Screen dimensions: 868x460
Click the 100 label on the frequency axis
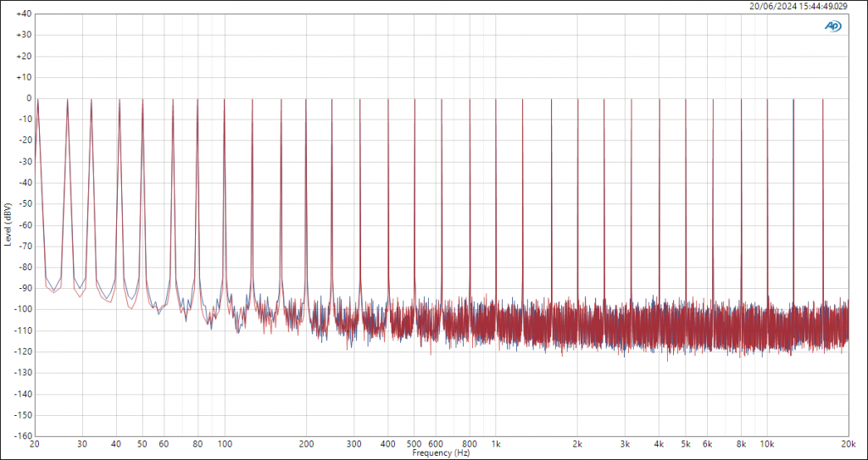[x=225, y=444]
